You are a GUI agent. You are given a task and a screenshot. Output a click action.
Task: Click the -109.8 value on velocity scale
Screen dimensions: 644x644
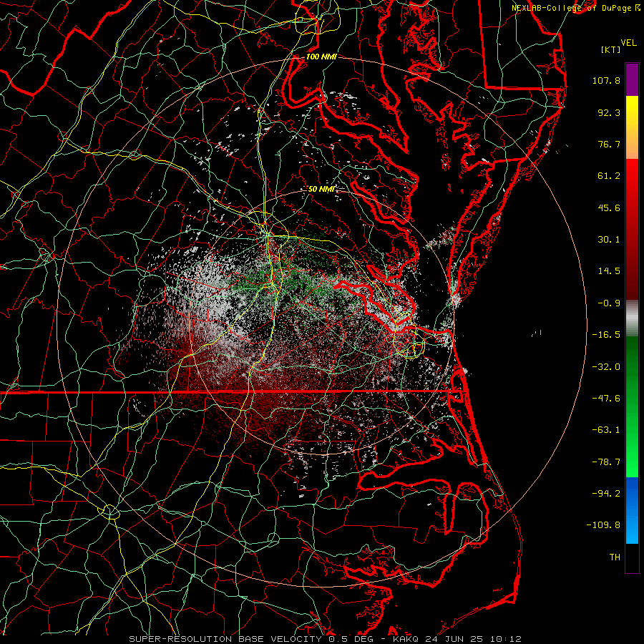click(603, 525)
